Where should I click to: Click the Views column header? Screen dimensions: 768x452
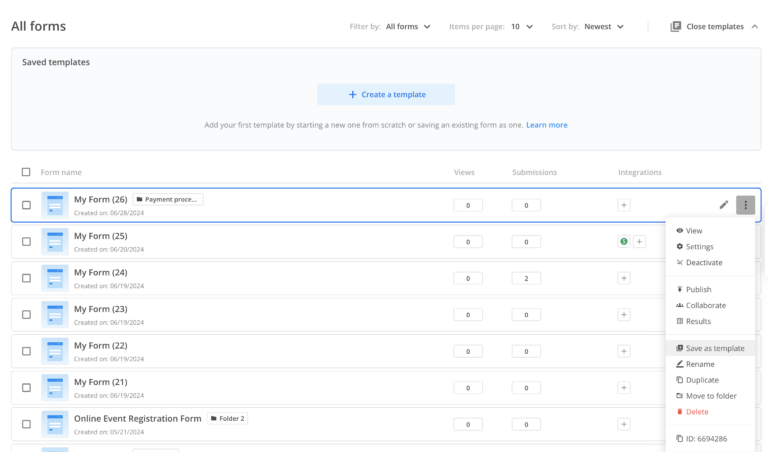click(464, 172)
